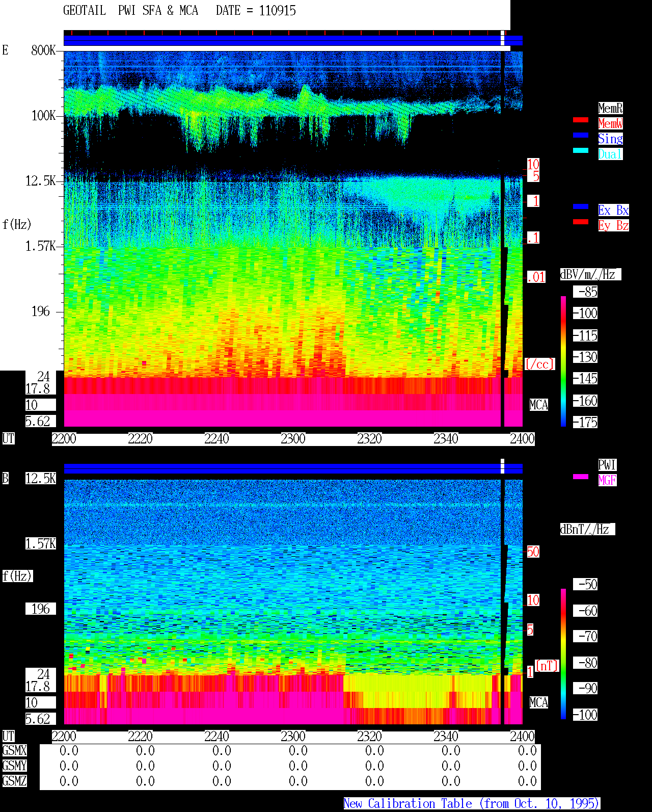Click the GEOTAIL PWI SFA & MCA title
Viewport: 652px width, 812px height.
130,11
